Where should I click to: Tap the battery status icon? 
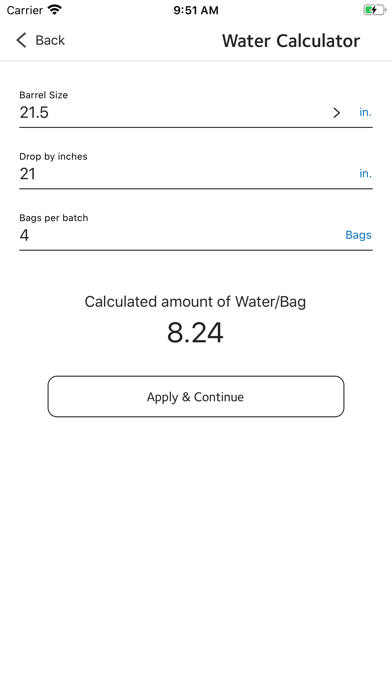(x=374, y=10)
